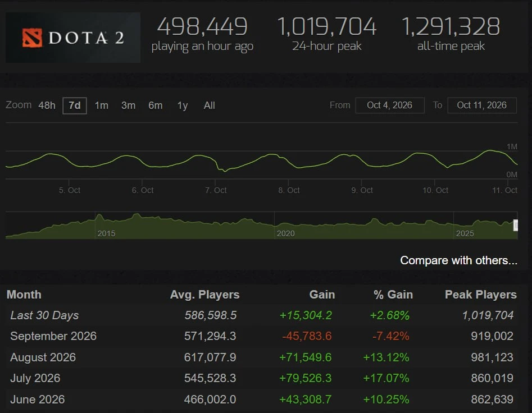Click the 2015 navigator marker
The height and width of the screenshot is (413, 532).
click(x=106, y=233)
